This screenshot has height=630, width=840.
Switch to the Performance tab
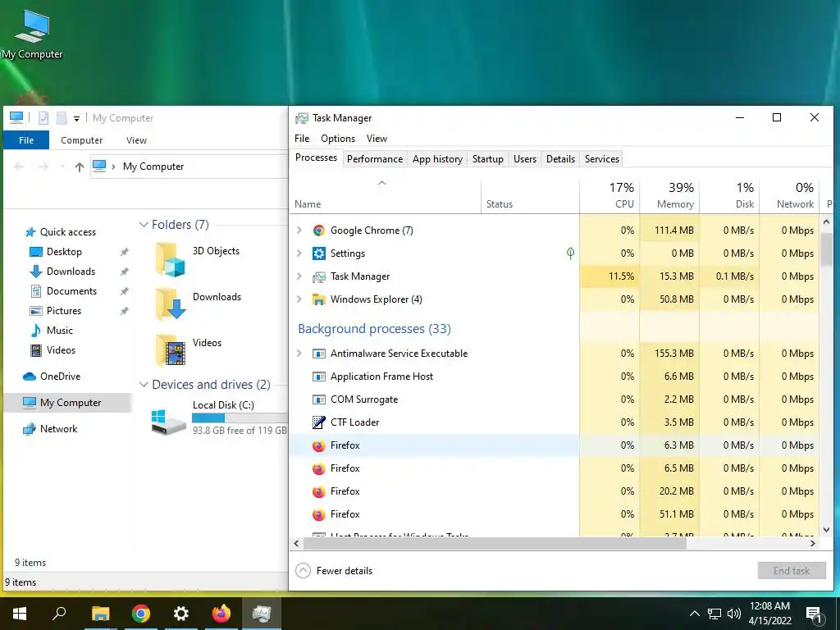[374, 159]
